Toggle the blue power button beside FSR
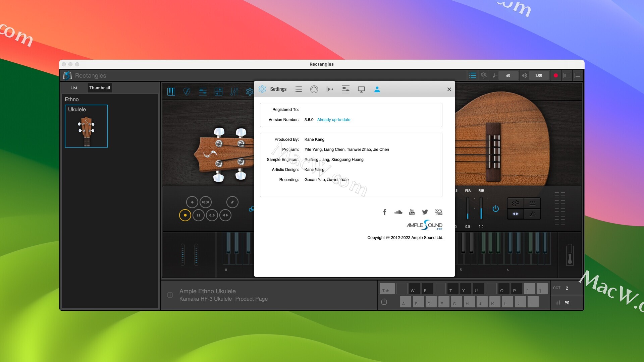The height and width of the screenshot is (362, 644). (x=496, y=208)
